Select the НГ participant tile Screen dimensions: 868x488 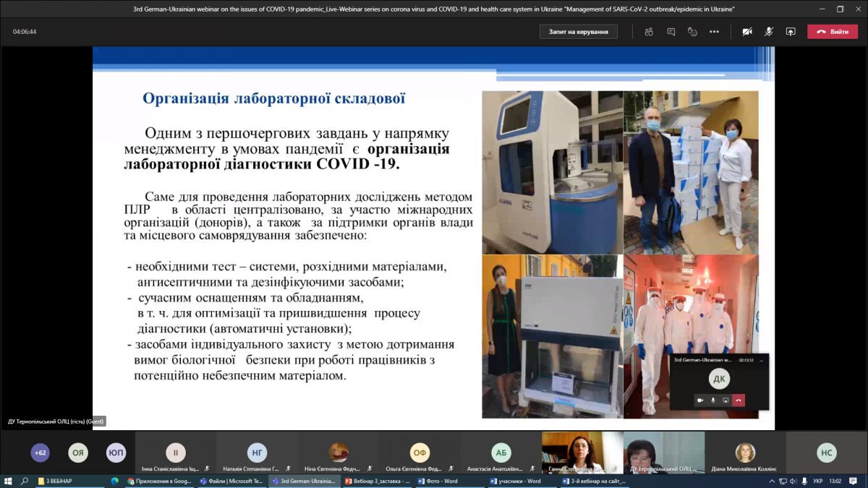tap(257, 453)
